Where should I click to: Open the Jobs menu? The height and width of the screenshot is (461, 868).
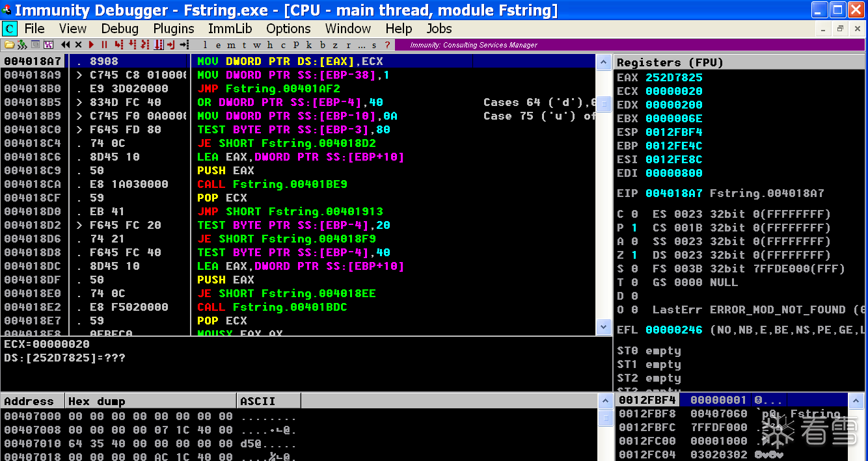click(x=439, y=29)
